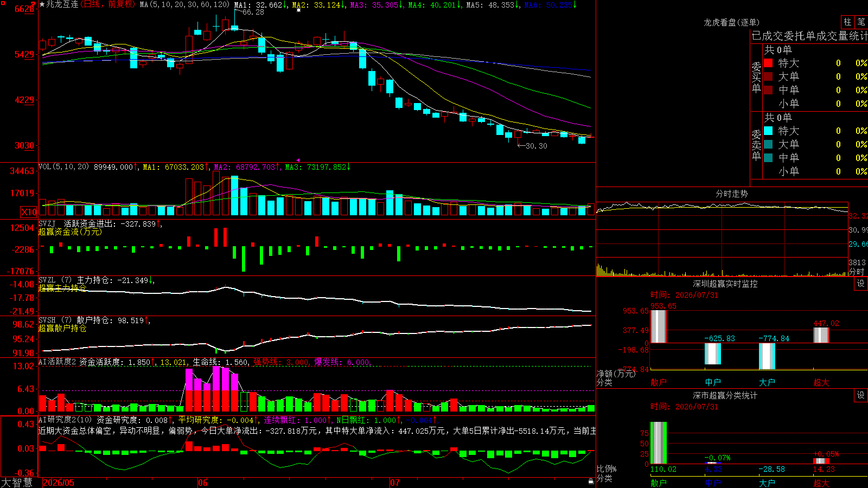This screenshot has height=488, width=868.
Task: Click the 强势线: 3.000 label
Action: point(282,362)
